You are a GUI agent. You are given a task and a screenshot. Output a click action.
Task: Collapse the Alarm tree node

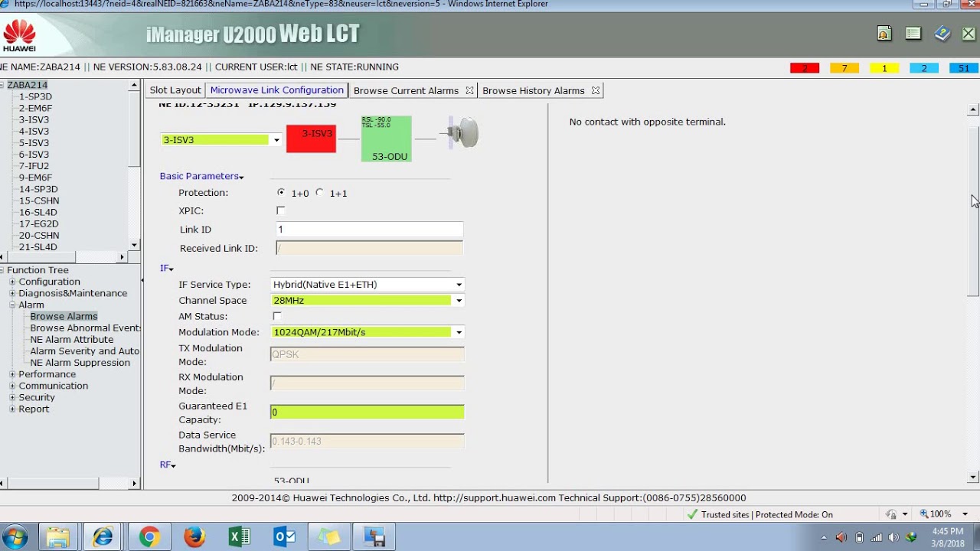point(12,305)
